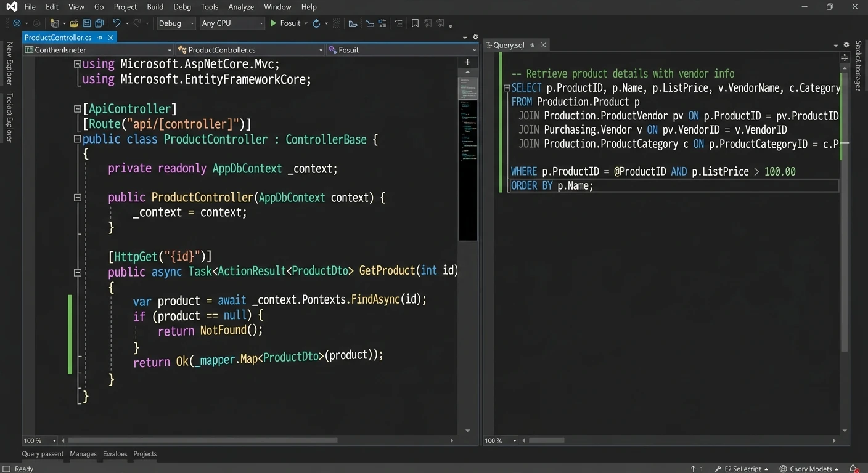Close the ProductController.cs tab

111,38
